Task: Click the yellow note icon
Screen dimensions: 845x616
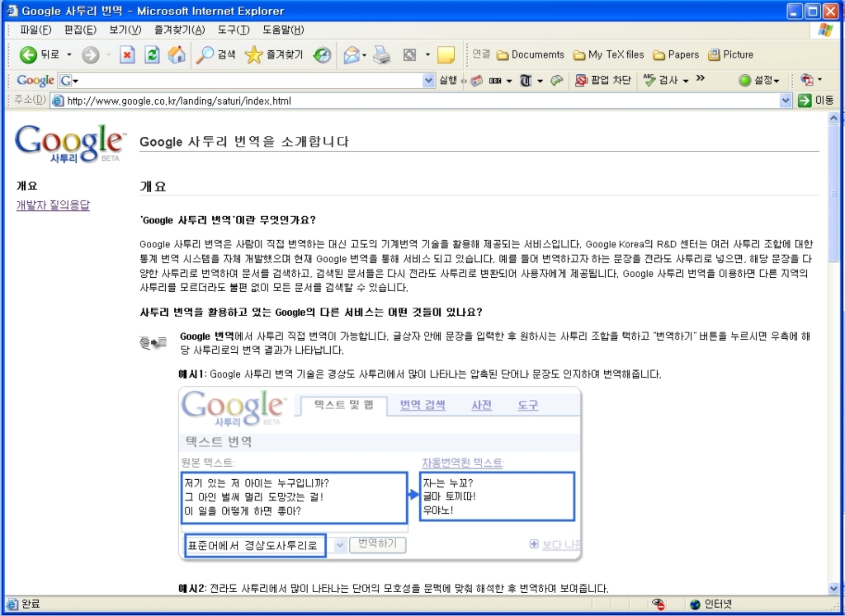Action: click(x=446, y=54)
